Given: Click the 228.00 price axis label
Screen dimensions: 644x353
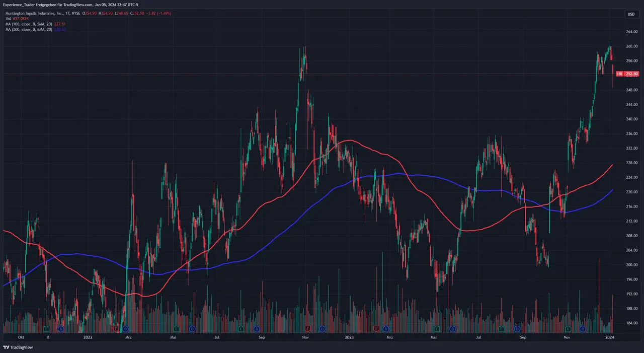Looking at the screenshot, I should [631, 163].
